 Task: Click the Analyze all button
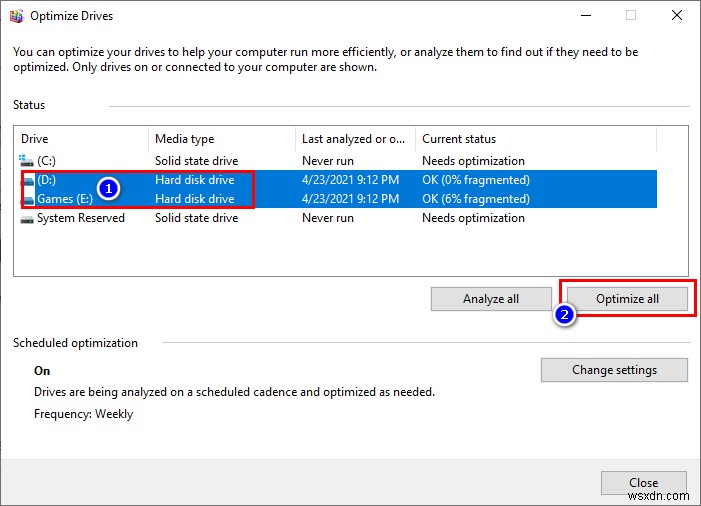(491, 299)
